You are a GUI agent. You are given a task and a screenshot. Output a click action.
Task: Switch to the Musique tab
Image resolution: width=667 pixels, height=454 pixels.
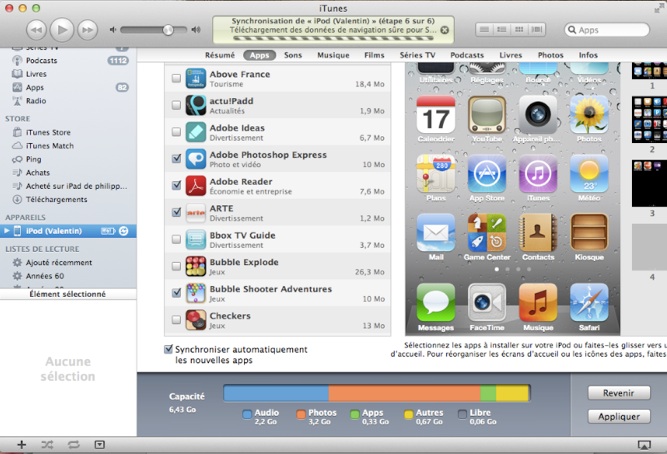pyautogui.click(x=333, y=55)
